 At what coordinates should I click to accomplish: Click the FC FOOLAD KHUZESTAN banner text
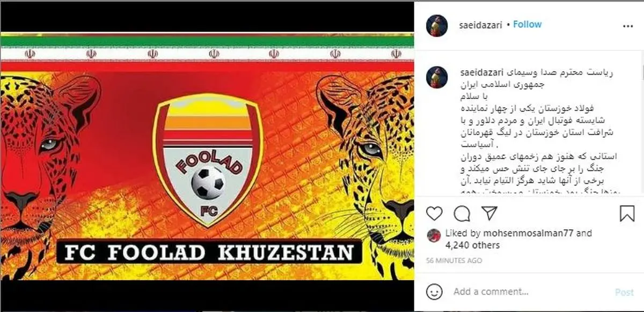(209, 252)
